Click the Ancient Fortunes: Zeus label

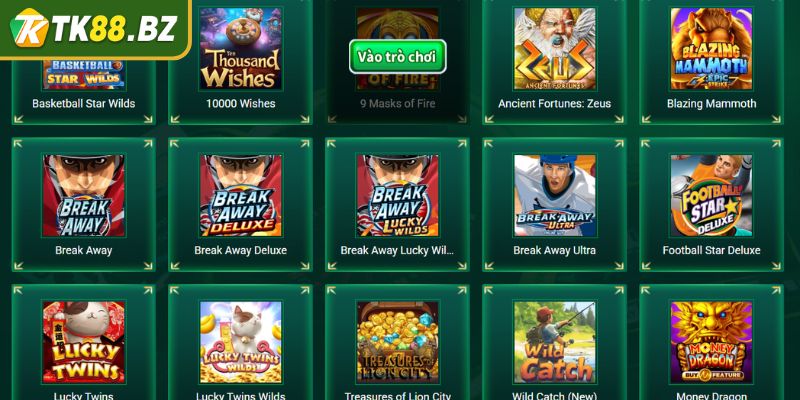(555, 104)
